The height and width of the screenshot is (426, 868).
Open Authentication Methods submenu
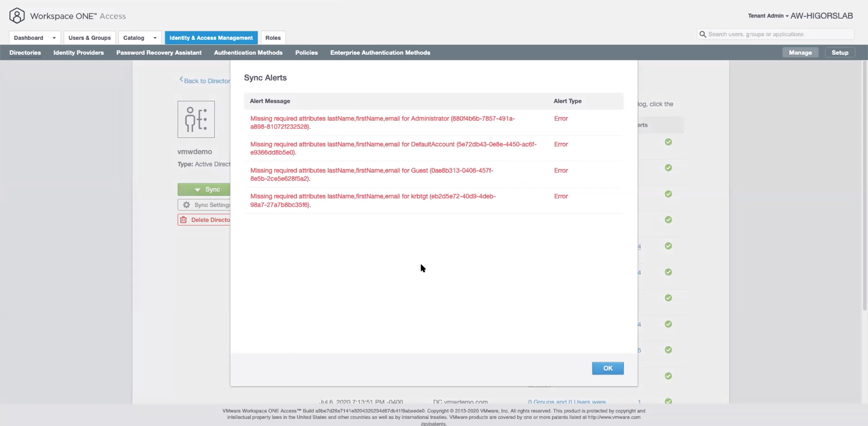pos(248,52)
